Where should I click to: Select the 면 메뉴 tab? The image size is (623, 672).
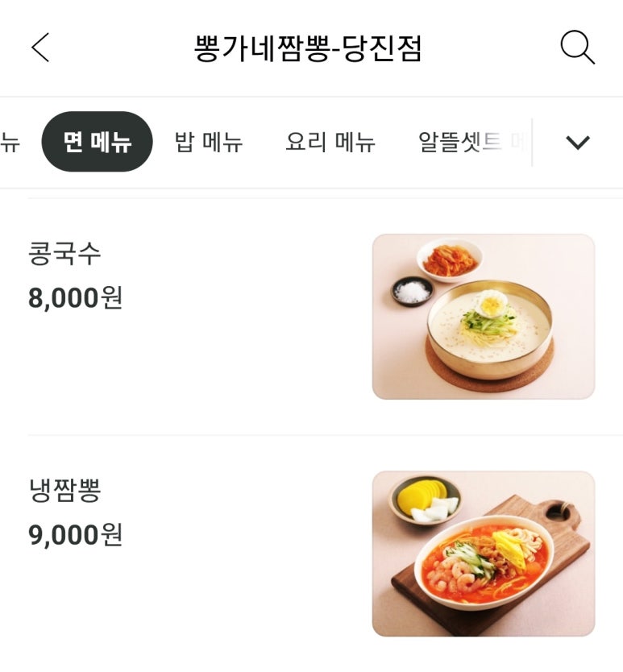coord(97,143)
